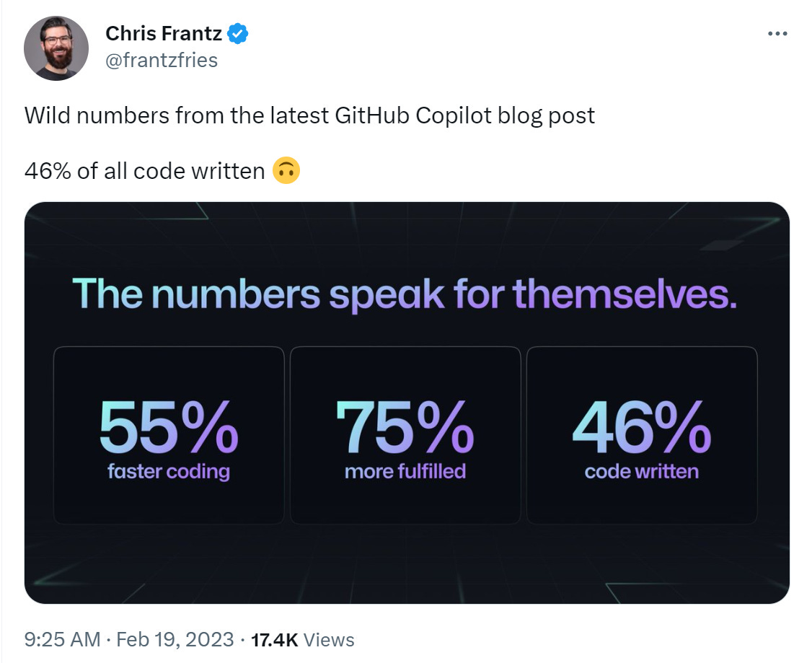Click the "faster coding" caption
Image resolution: width=812 pixels, height=663 pixels.
[x=168, y=472]
